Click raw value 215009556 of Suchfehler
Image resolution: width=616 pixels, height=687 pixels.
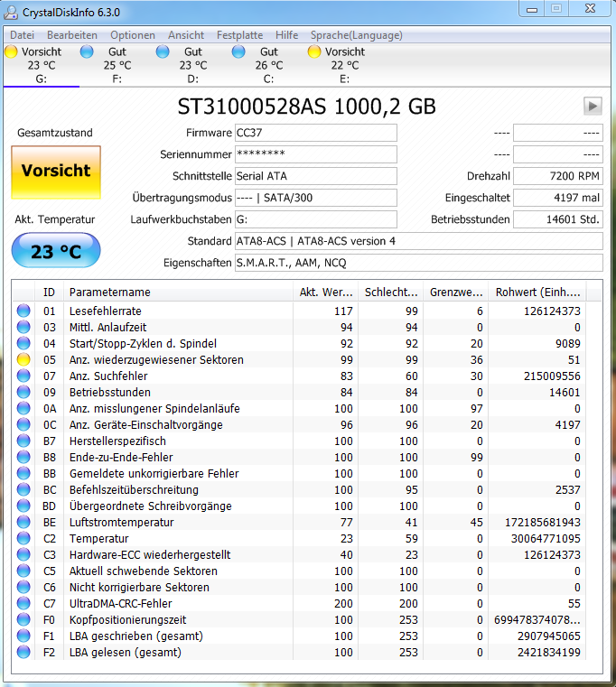[x=552, y=376]
